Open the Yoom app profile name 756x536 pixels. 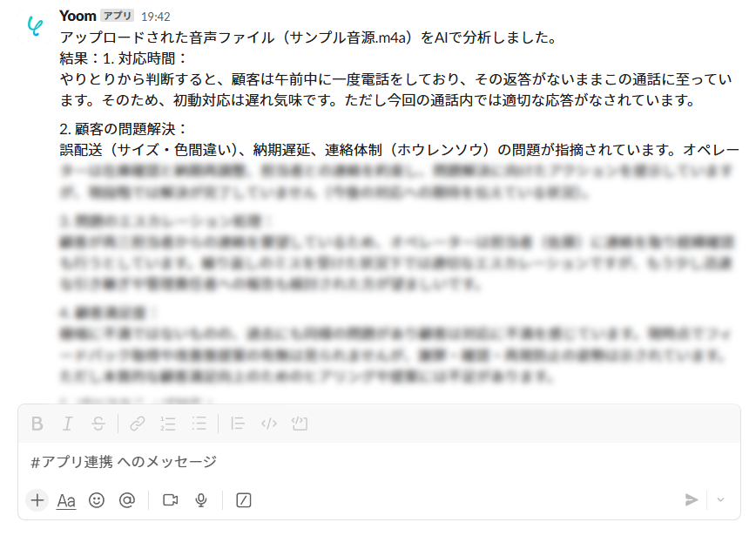click(x=78, y=16)
